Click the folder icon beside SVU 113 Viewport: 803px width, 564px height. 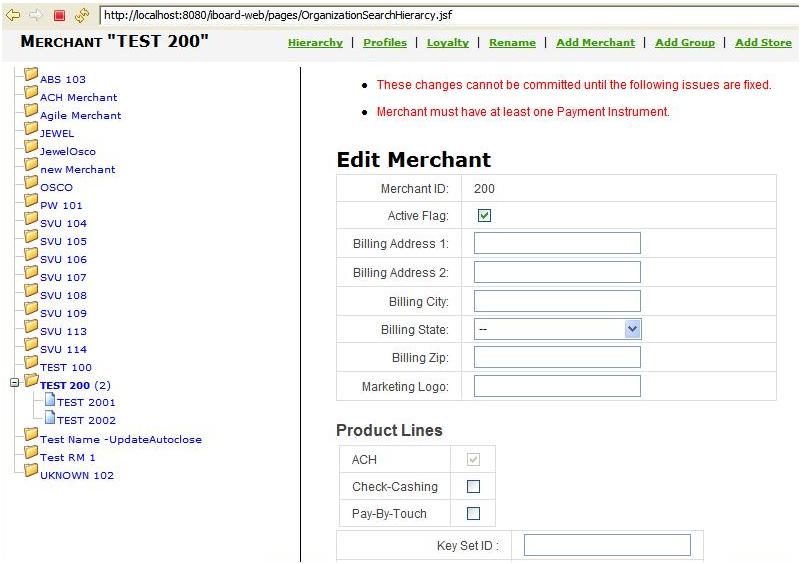click(x=31, y=326)
